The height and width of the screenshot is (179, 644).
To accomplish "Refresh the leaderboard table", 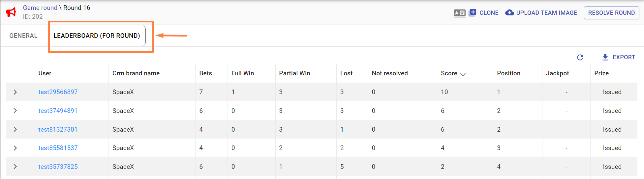I will [x=580, y=57].
